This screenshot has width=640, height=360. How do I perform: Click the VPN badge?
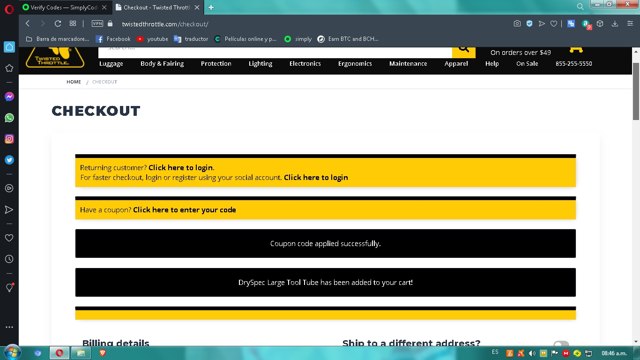pyautogui.click(x=97, y=24)
